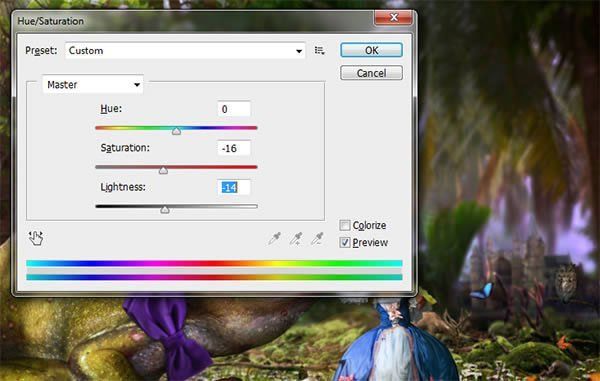Click the Saturation label
This screenshot has width=600, height=381.
125,148
